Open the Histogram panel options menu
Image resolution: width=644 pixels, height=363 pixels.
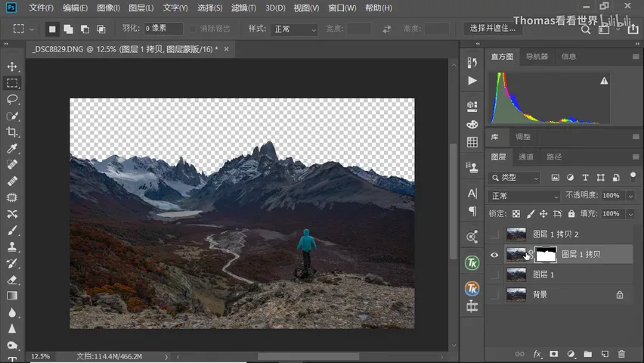pos(636,57)
